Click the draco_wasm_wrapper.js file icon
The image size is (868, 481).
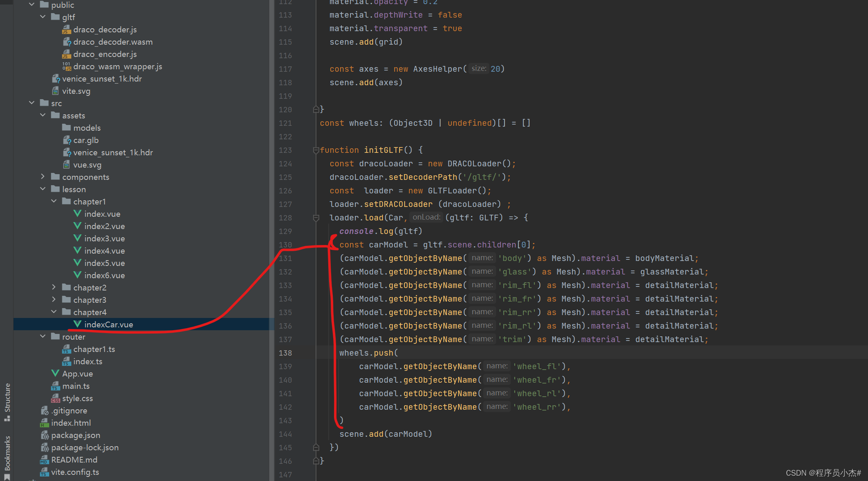point(66,66)
